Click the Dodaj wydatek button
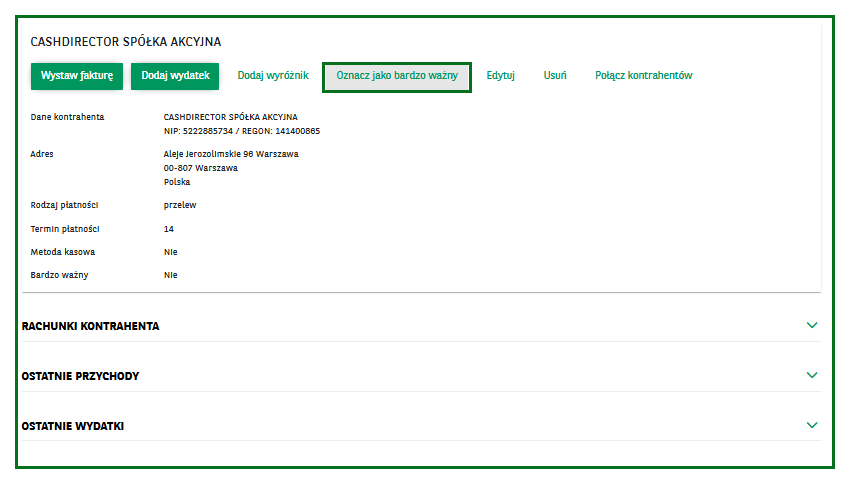Screen dimensions: 853x488 pos(175,76)
